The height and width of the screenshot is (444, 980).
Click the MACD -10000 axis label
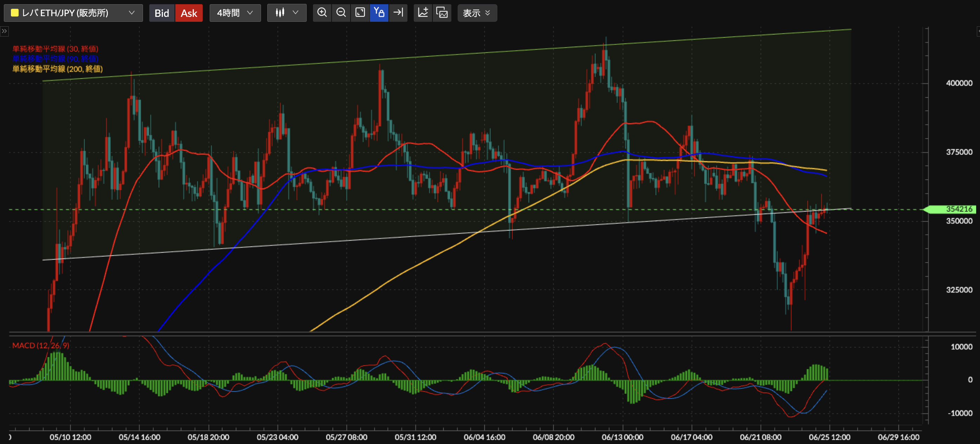(960, 413)
